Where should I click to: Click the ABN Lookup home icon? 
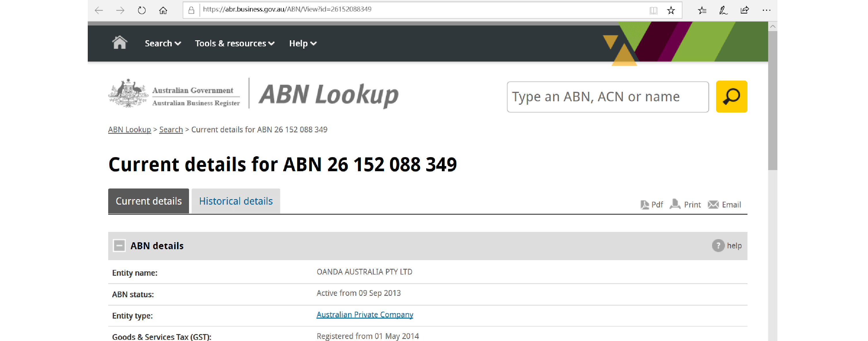[119, 43]
